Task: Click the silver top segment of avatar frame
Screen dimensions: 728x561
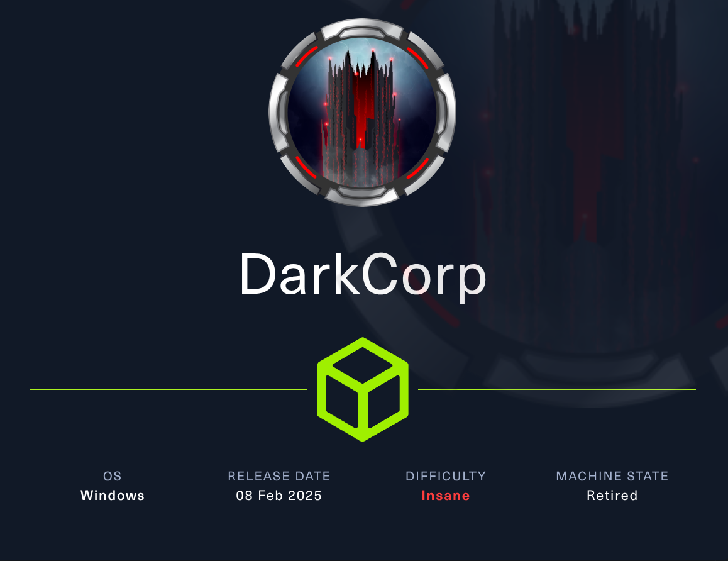Action: (362, 30)
